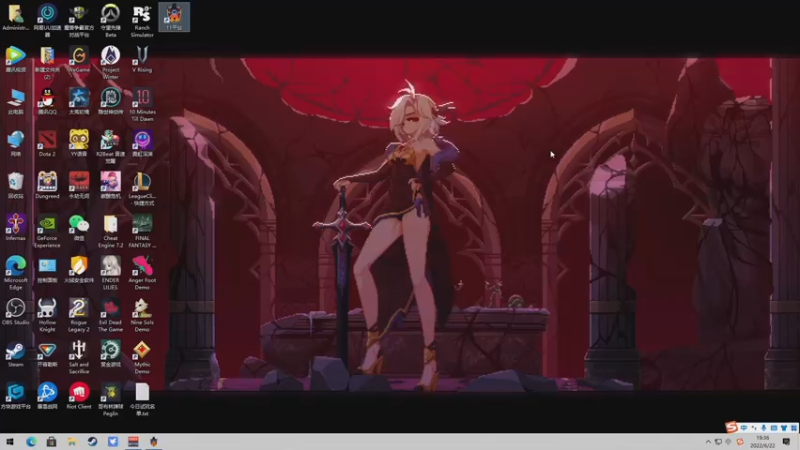Open the .txt text file on the desktop
This screenshot has height=450, width=800.
tap(142, 399)
